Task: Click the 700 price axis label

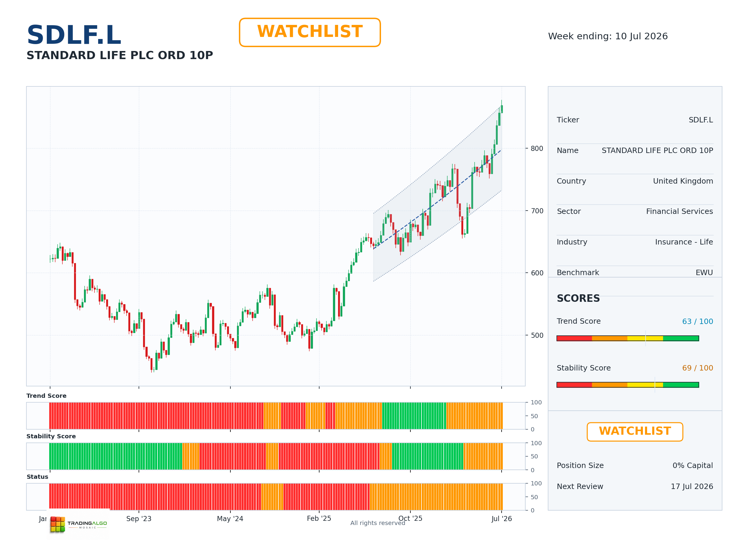Action: pos(537,211)
